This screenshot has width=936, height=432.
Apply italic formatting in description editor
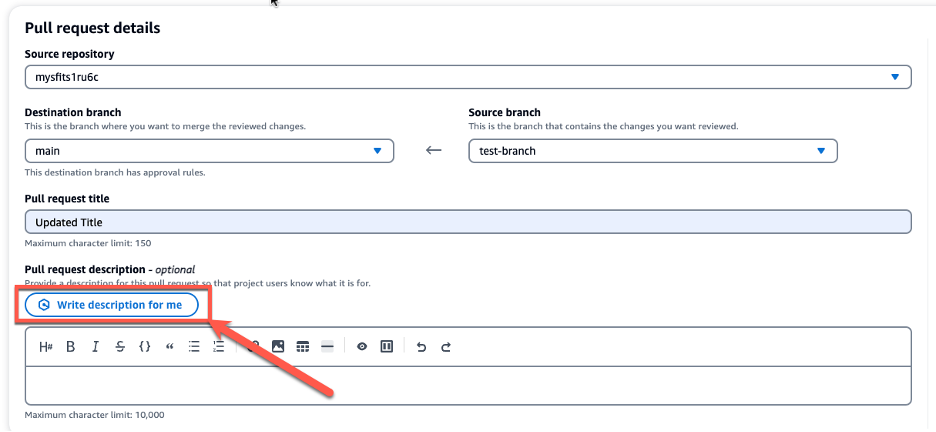(x=95, y=347)
